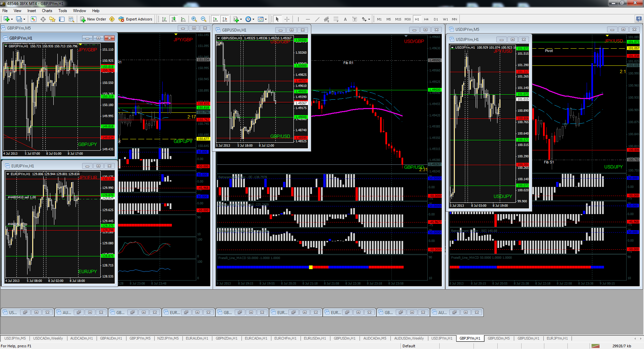The image size is (644, 349).
Task: Switch to EURJPYm,H1 bottom chart tab
Action: tap(557, 338)
